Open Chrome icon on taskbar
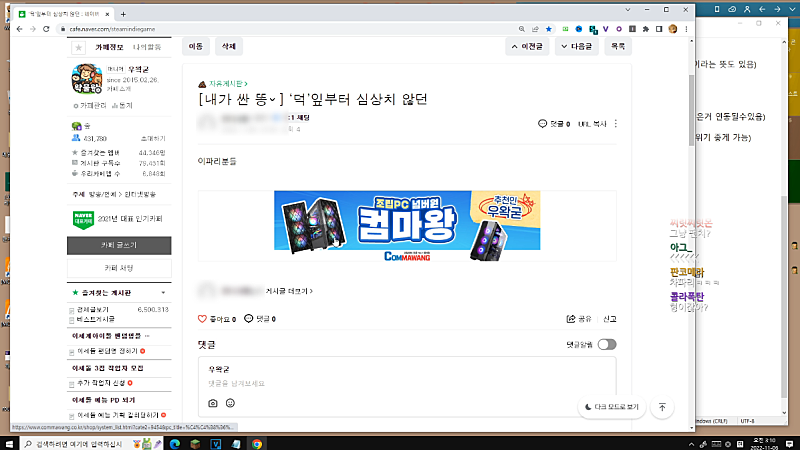 pos(257,444)
